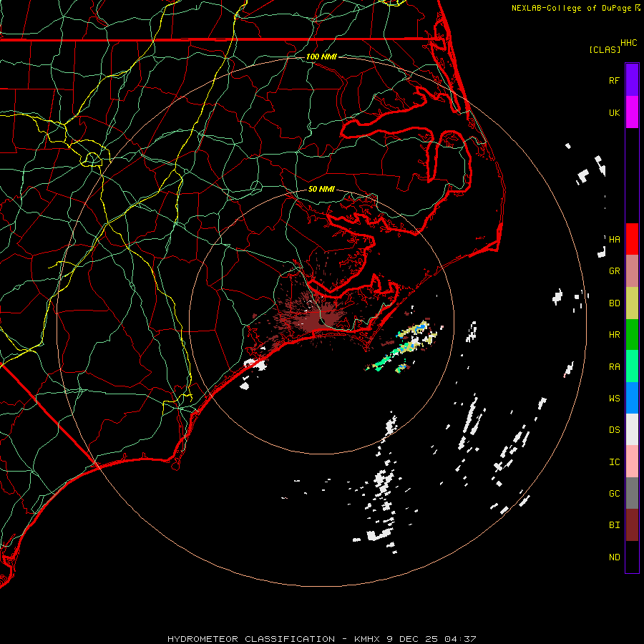This screenshot has width=644, height=644.
Task: Click the 'RF' legend label text
Action: click(x=614, y=80)
